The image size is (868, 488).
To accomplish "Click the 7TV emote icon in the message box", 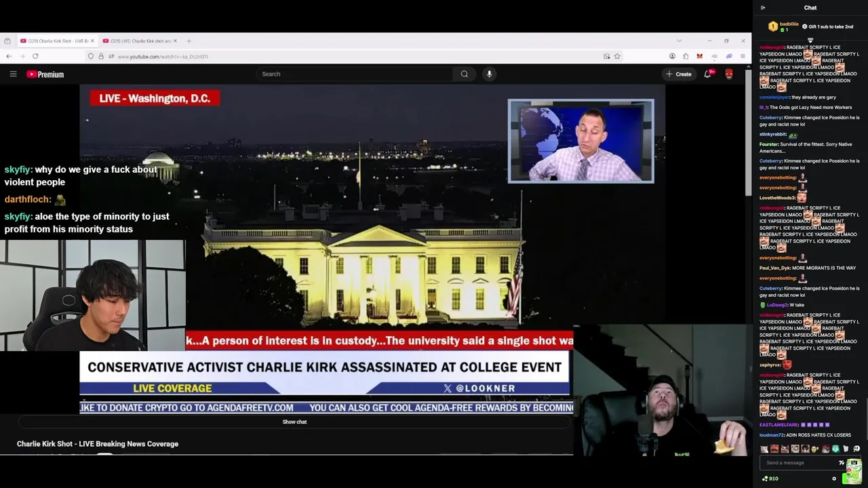I will [842, 463].
